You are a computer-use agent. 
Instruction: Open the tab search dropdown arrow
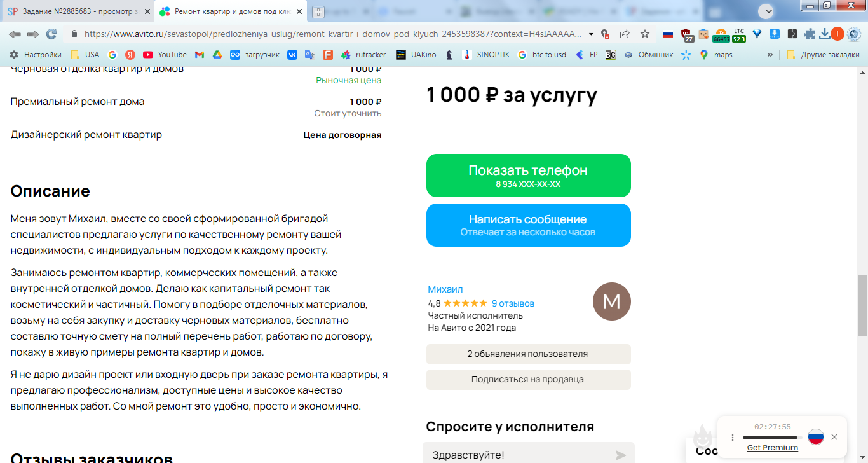766,11
